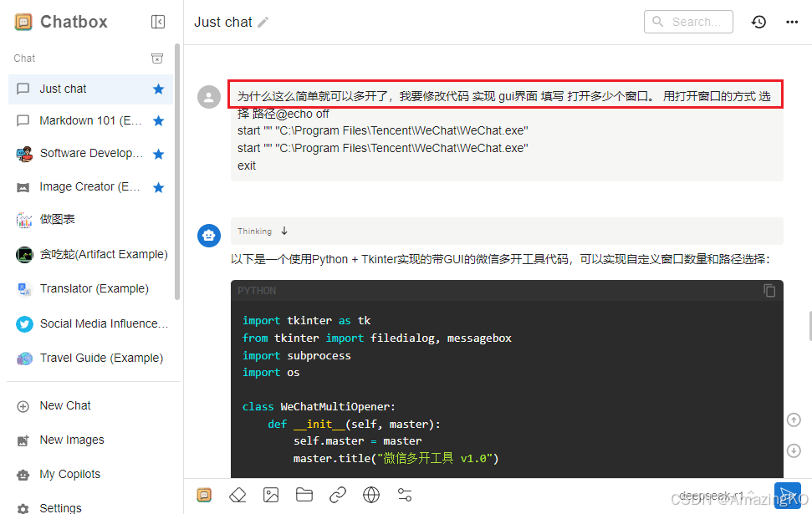812x514 pixels.
Task: Open the archive chats icon beside Chat
Action: (x=157, y=58)
